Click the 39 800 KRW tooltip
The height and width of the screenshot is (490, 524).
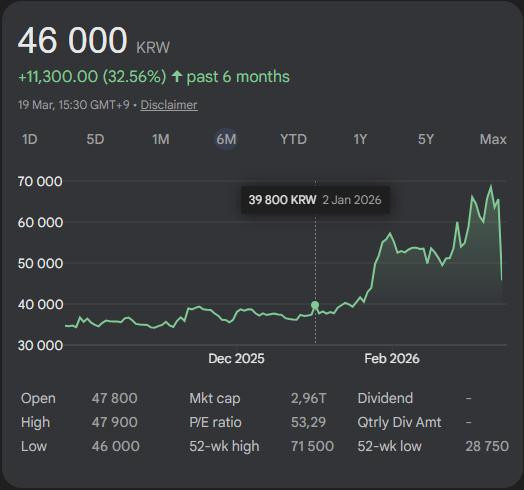[315, 200]
